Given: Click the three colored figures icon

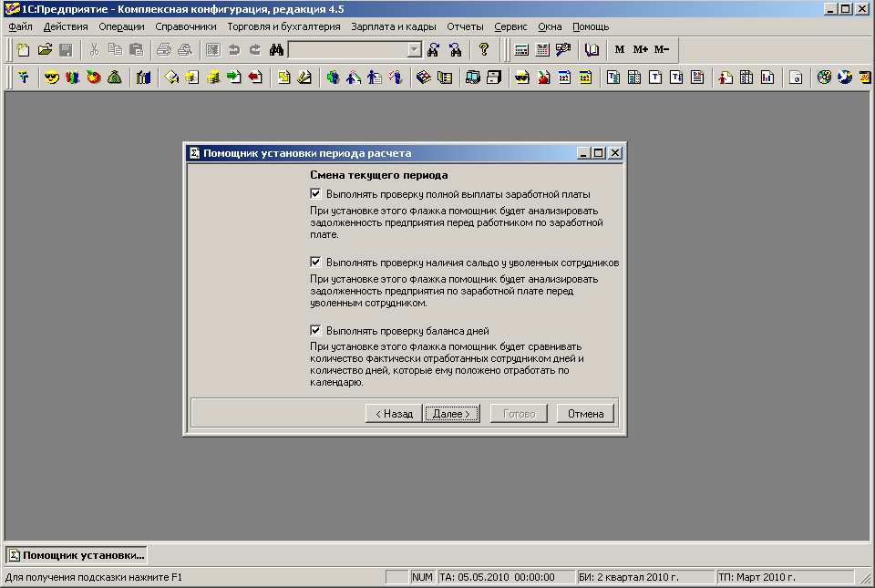Looking at the screenshot, I should 73,77.
